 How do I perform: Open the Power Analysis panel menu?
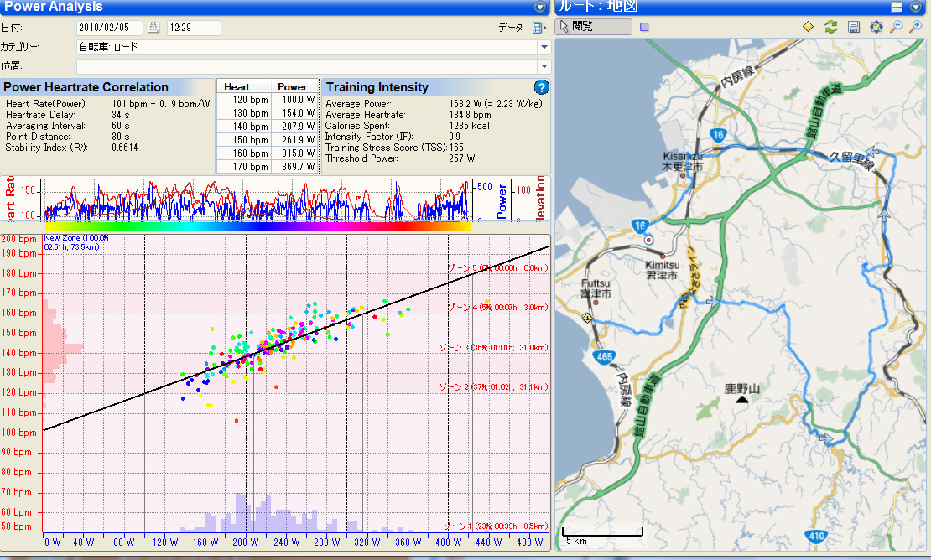pyautogui.click(x=540, y=7)
